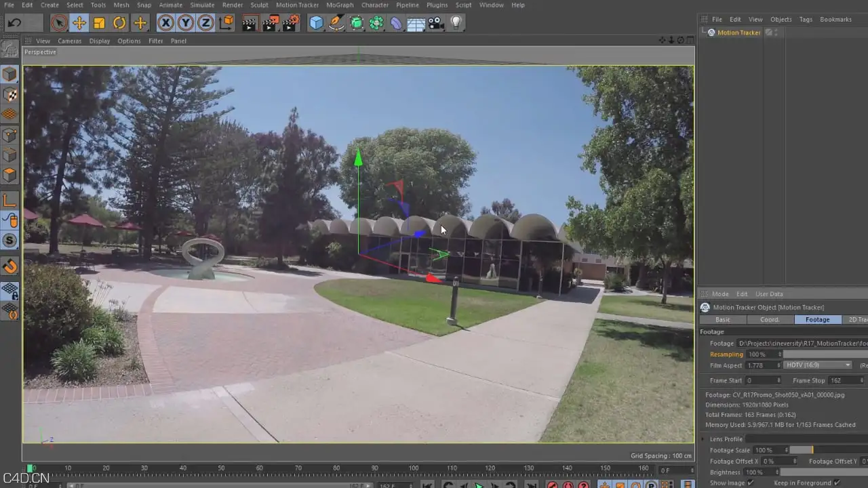
Task: Open Object Manager Tags menu
Action: (806, 20)
